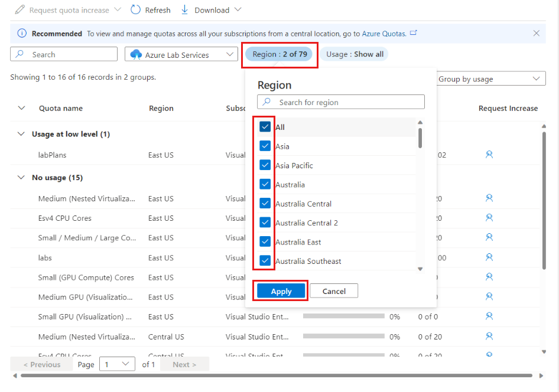Click the Usage : Show all filter pill

[x=355, y=54]
